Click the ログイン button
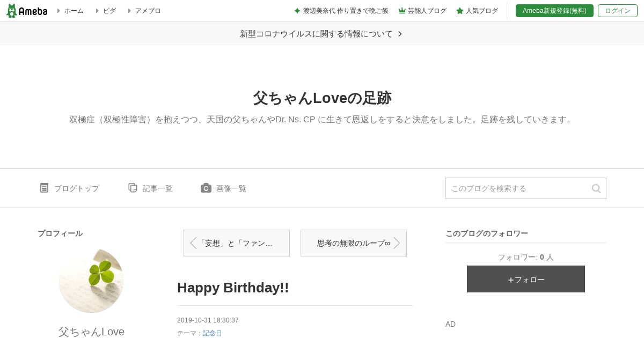Image resolution: width=644 pixels, height=338 pixels. coord(618,11)
